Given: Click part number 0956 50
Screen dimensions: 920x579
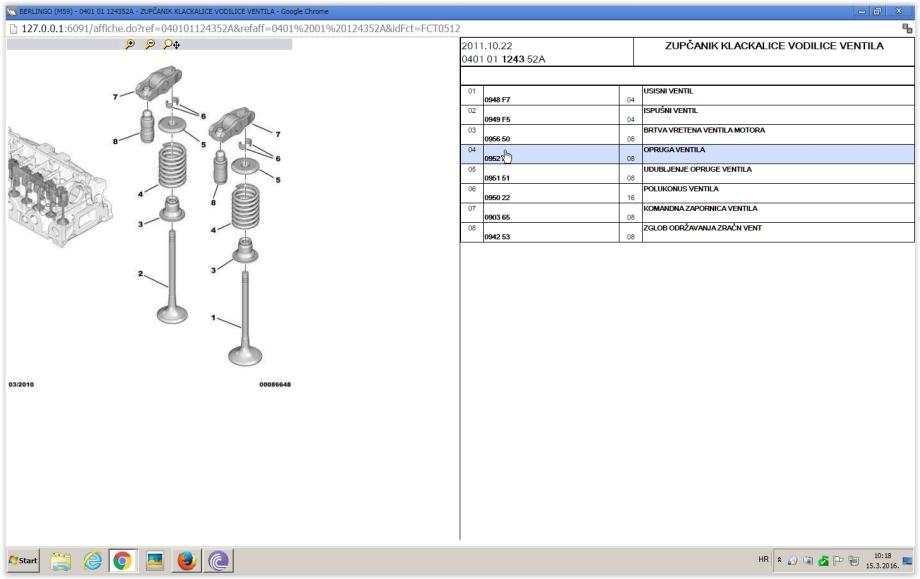Looking at the screenshot, I should (497, 139).
